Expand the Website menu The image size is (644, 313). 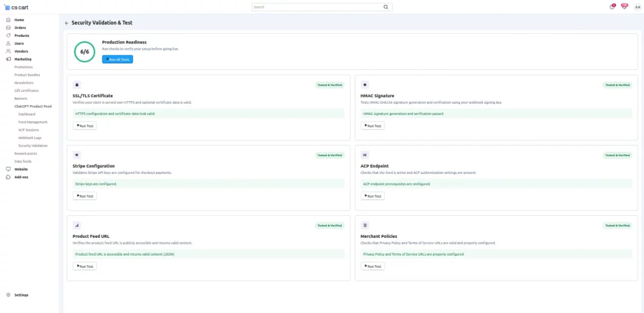[21, 169]
